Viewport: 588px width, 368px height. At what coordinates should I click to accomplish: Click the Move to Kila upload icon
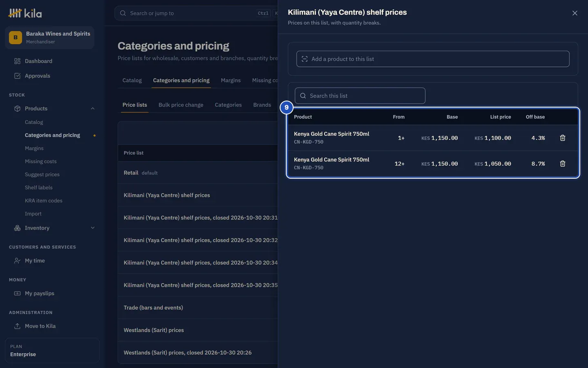click(x=17, y=326)
